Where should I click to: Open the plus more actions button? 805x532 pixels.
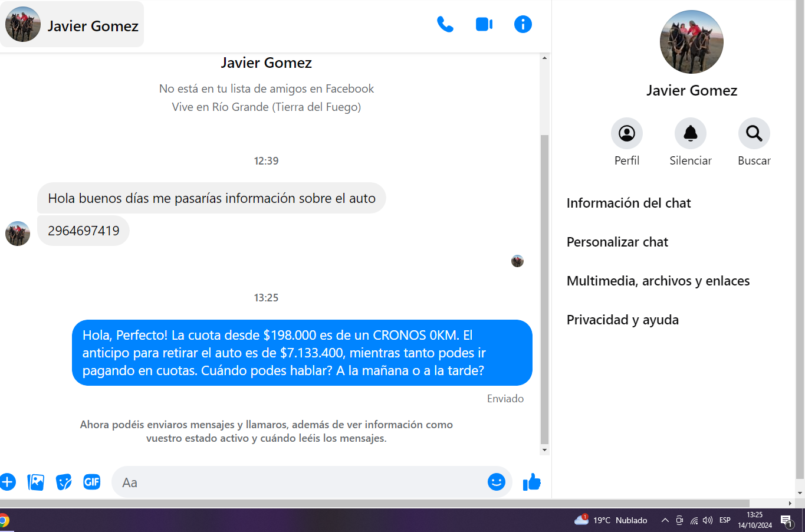pos(8,482)
